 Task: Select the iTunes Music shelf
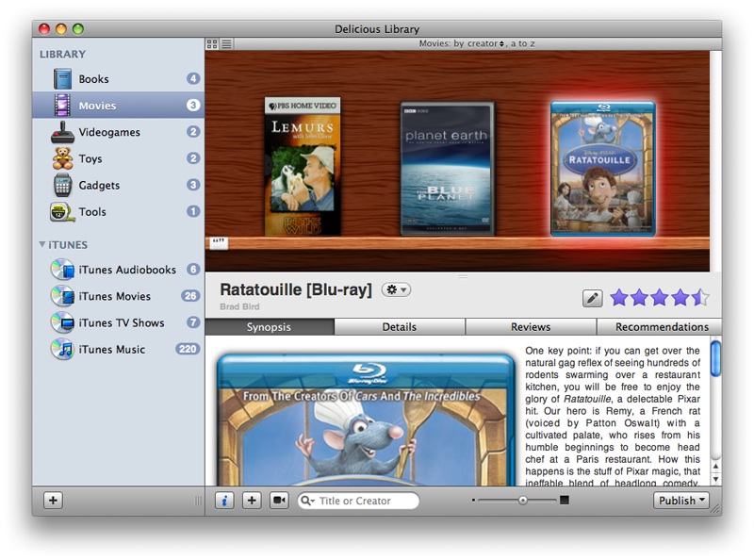119,349
